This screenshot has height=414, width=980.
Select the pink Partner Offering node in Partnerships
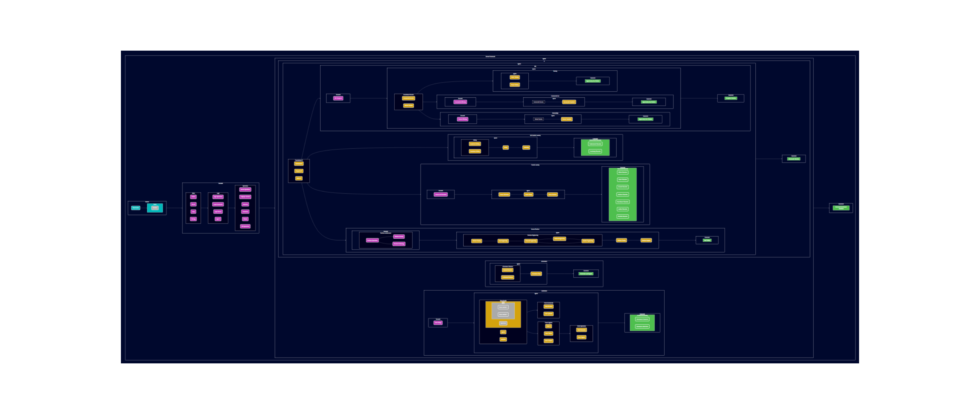tap(463, 119)
